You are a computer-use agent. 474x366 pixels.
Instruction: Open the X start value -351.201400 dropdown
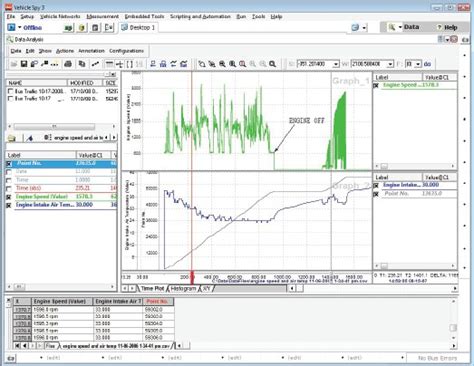pyautogui.click(x=336, y=64)
